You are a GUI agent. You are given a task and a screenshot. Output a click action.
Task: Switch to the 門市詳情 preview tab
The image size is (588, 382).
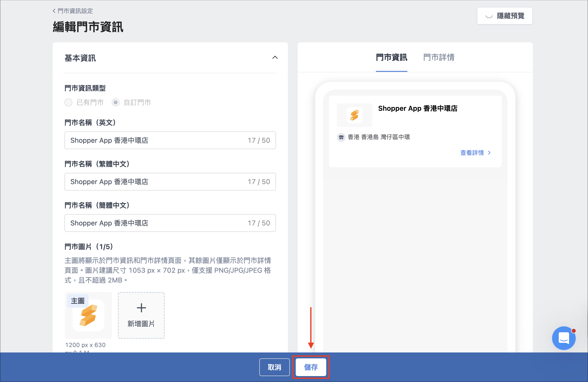coord(438,57)
